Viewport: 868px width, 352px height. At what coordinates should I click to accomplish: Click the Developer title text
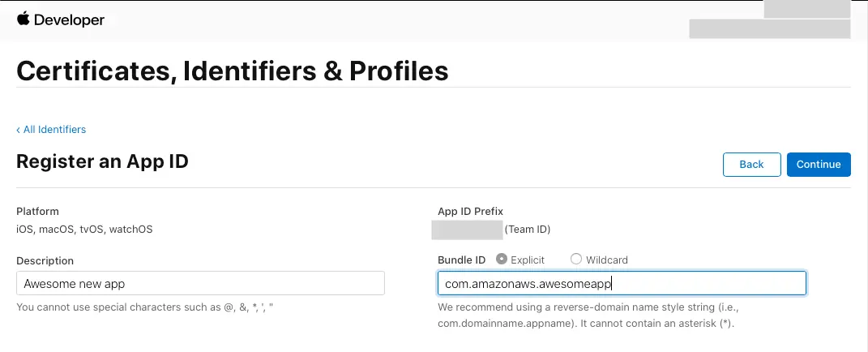pyautogui.click(x=70, y=20)
